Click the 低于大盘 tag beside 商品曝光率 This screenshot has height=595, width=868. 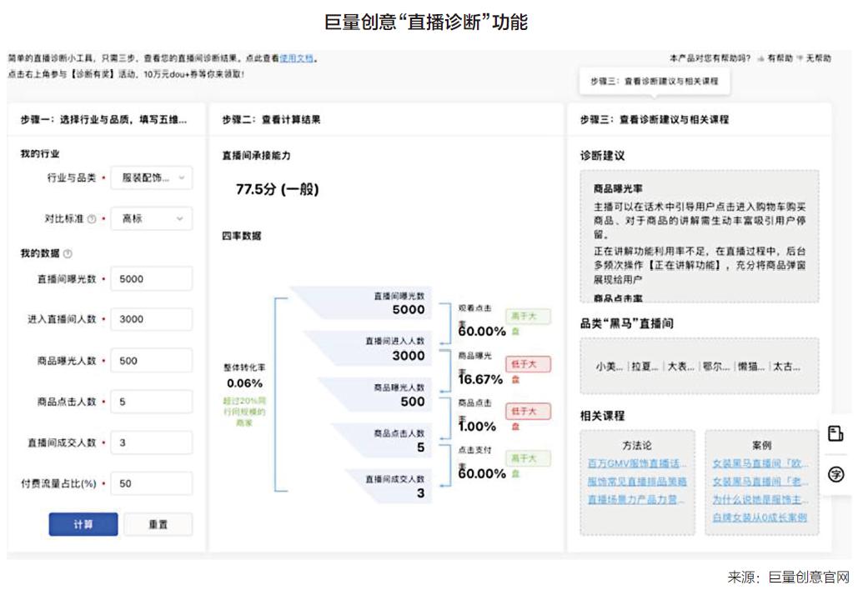[x=528, y=364]
